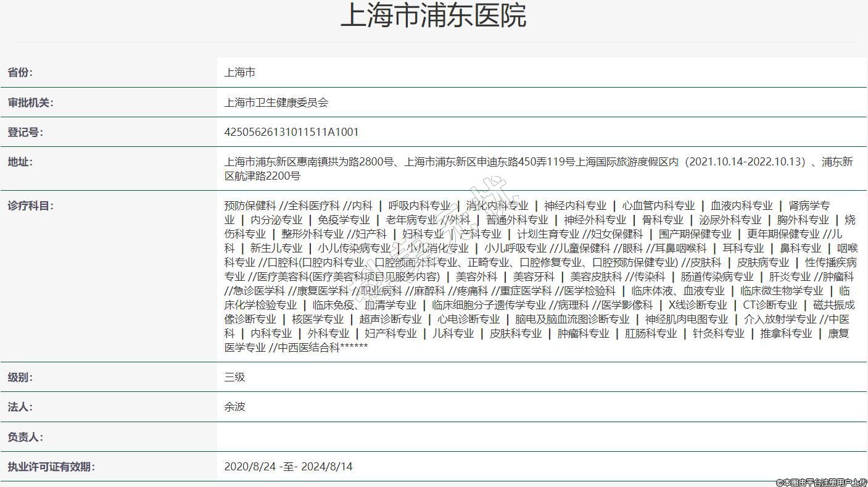Click validity period 2020/8/24 -至- 2024/8/14
Image resolution: width=868 pixels, height=487 pixels.
point(289,467)
